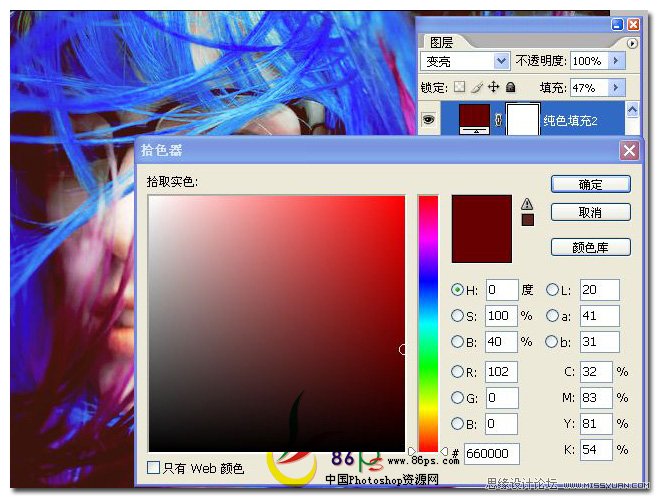Enable 只有 Web 颜色 checkbox
Screen dimensions: 660x500
[154, 467]
